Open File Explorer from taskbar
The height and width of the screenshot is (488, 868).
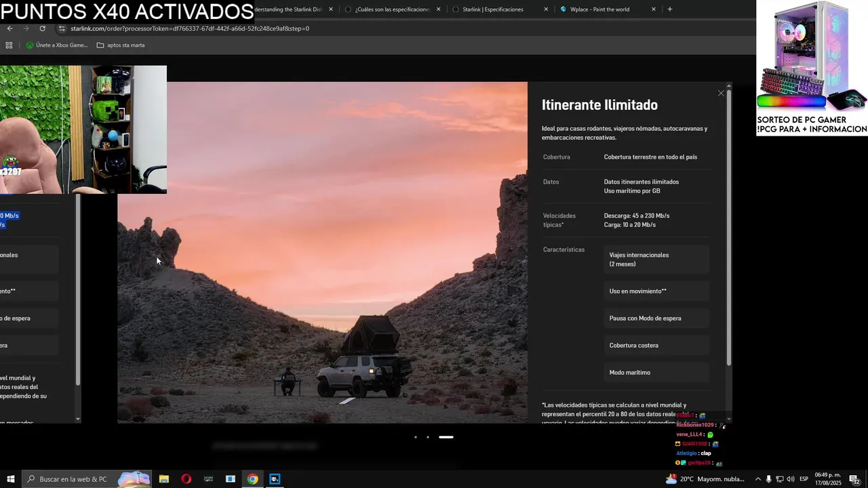pyautogui.click(x=164, y=479)
